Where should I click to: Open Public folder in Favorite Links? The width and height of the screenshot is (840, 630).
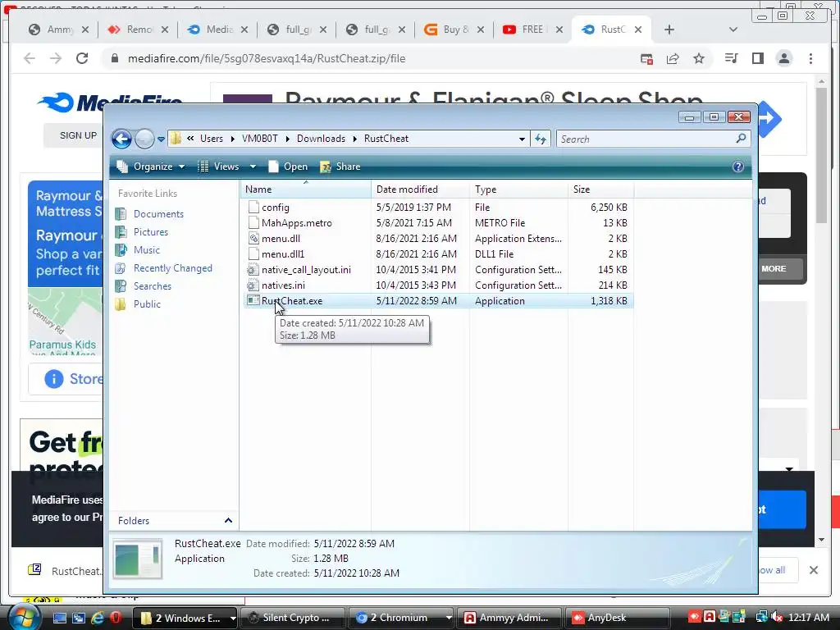147,304
